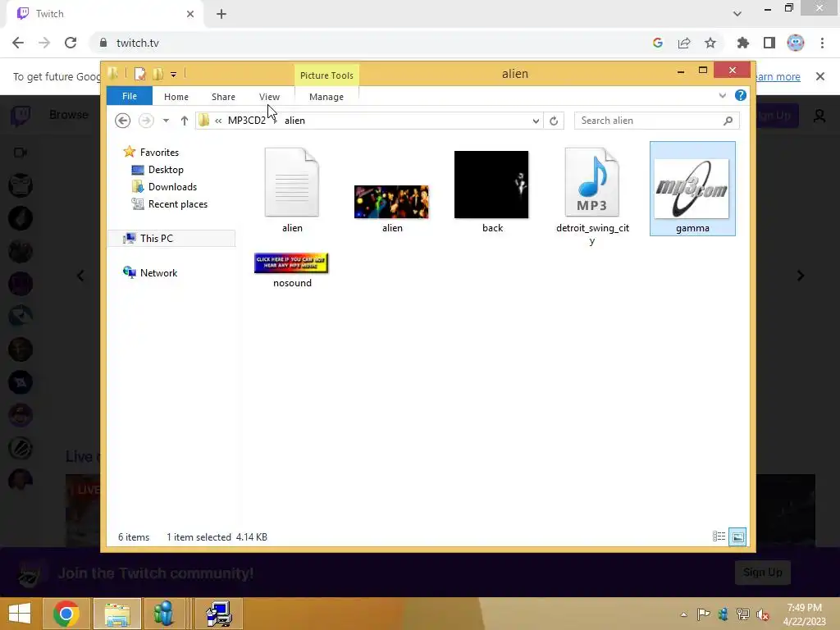Switch to large thumbnails view
Image resolution: width=840 pixels, height=630 pixels.
tap(737, 536)
